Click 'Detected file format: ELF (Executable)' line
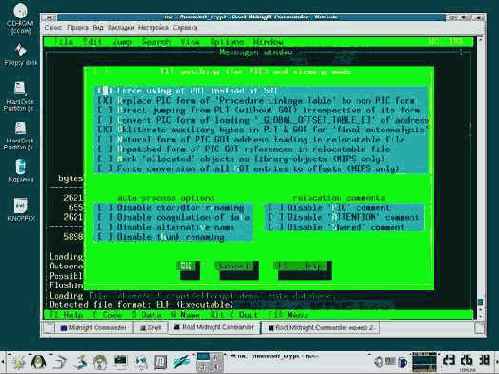This screenshot has width=499, height=374. 141,305
